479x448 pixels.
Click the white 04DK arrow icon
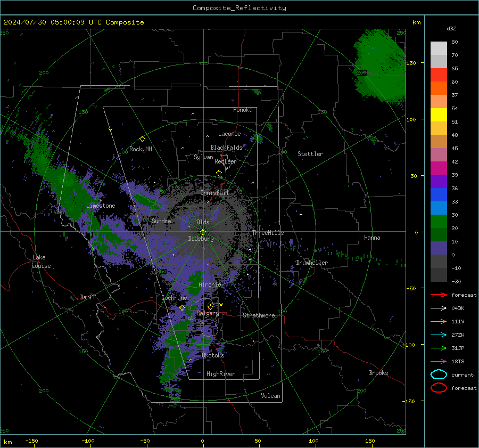tap(439, 308)
